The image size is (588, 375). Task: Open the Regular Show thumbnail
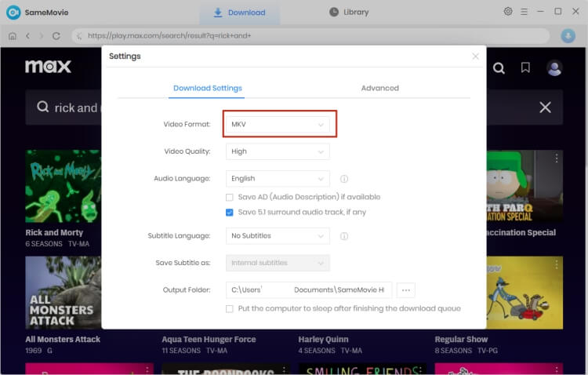coord(524,293)
